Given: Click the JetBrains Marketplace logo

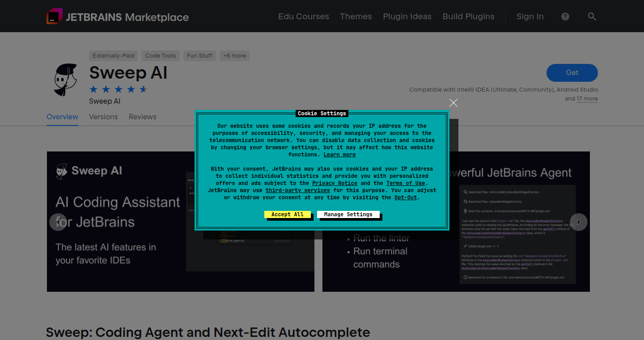Looking at the screenshot, I should pyautogui.click(x=118, y=17).
